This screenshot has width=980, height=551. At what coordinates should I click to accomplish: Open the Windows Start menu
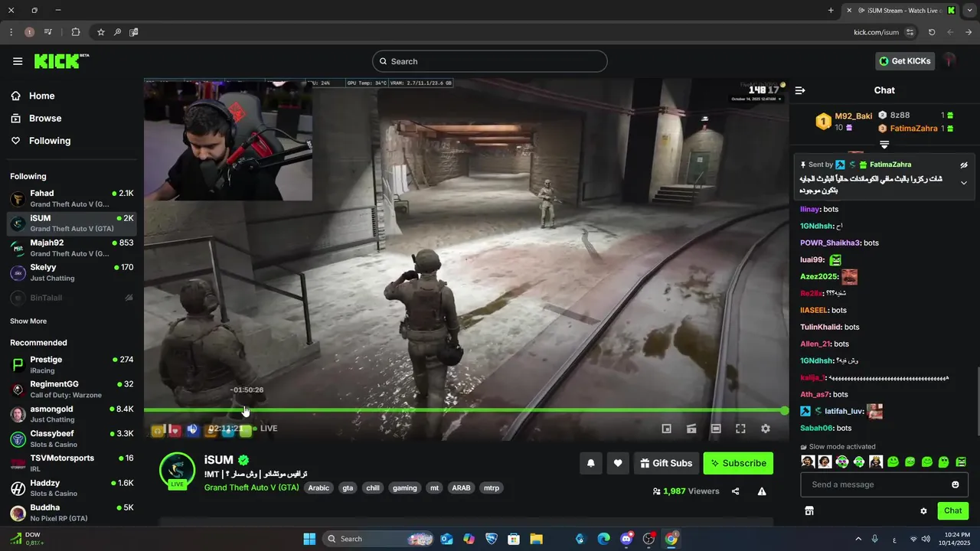pos(309,539)
